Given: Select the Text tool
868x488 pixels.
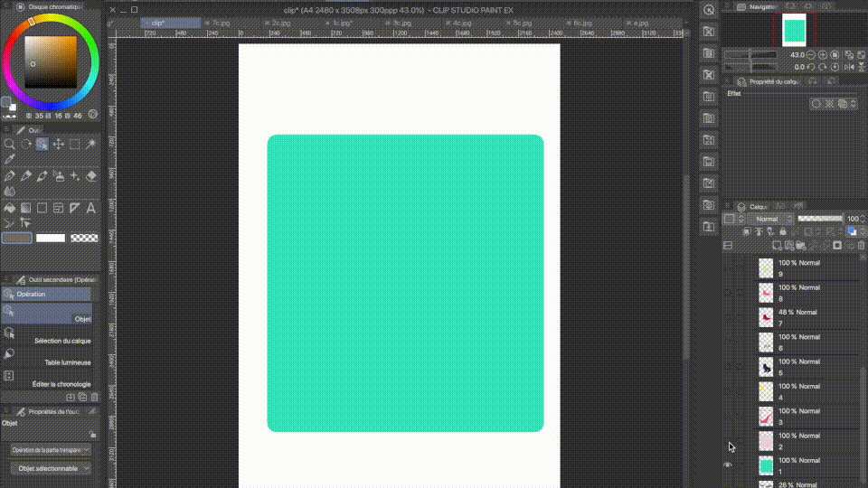Looking at the screenshot, I should (x=90, y=208).
